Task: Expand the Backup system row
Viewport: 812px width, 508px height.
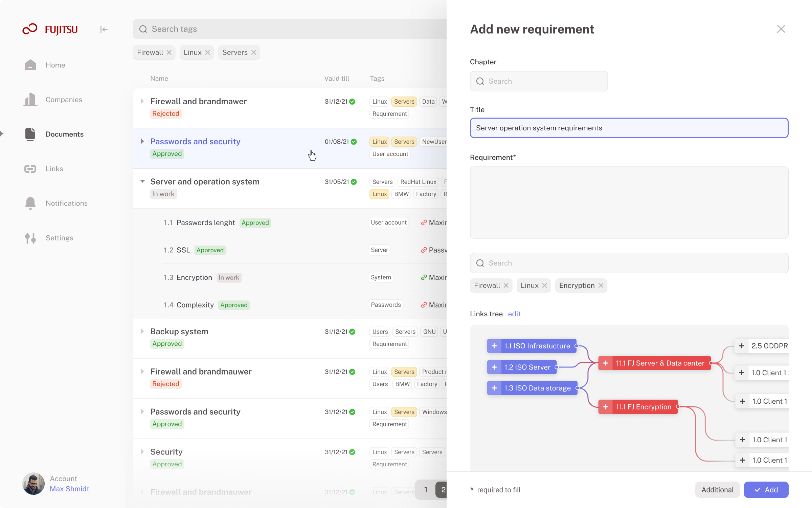Action: tap(142, 331)
